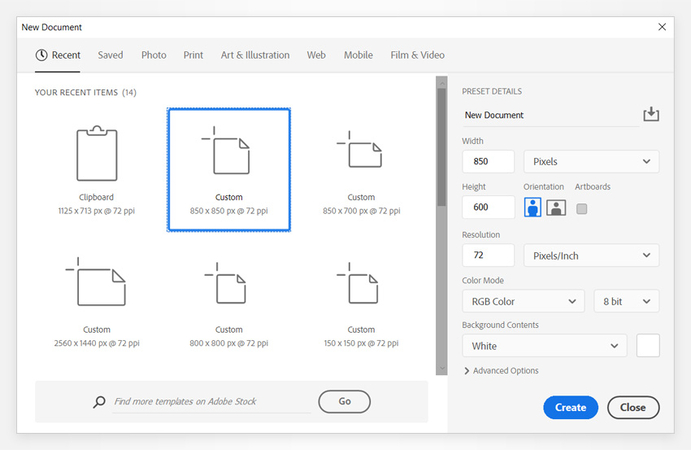Image resolution: width=691 pixels, height=450 pixels.
Task: Switch to the Art & Illustration tab
Action: (x=255, y=55)
